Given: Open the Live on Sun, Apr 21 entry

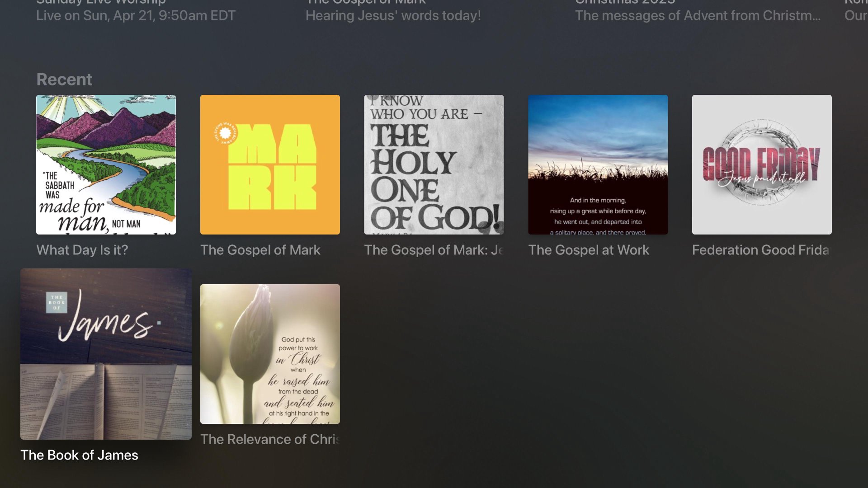Looking at the screenshot, I should coord(136,15).
